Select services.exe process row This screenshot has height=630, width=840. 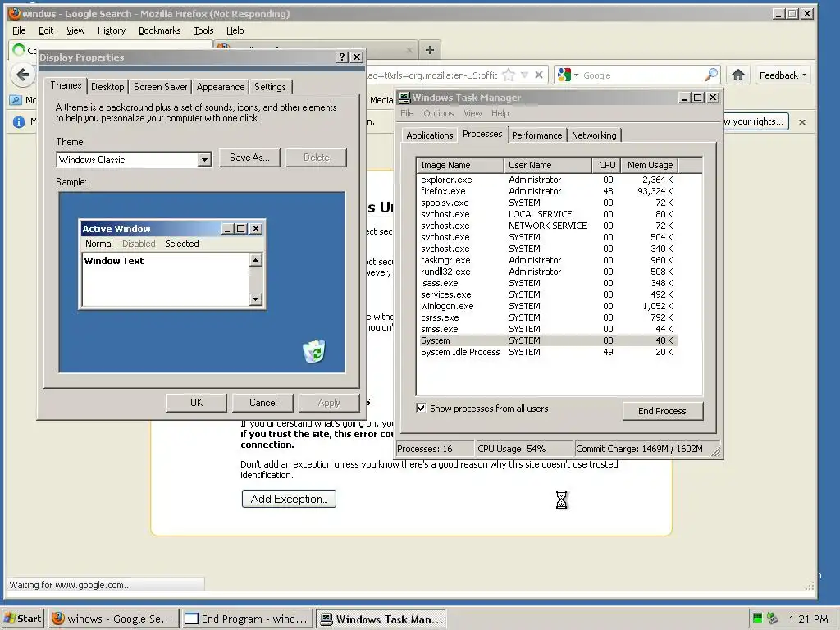click(547, 294)
